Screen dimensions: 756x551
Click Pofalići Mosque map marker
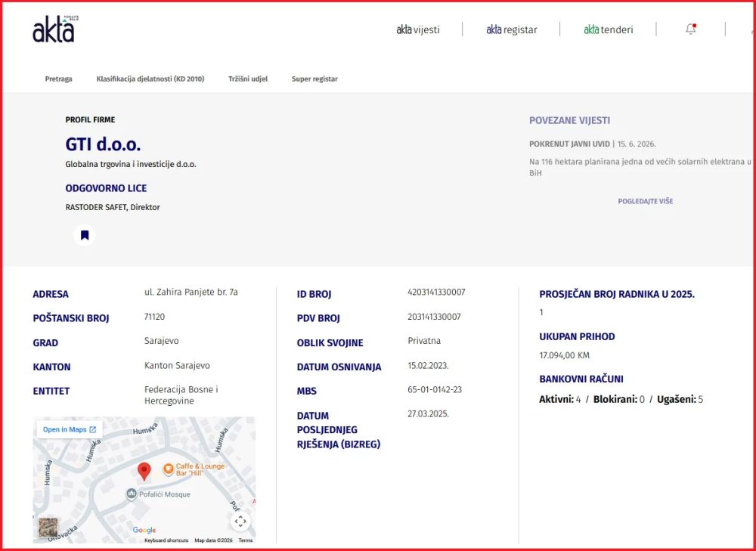131,494
